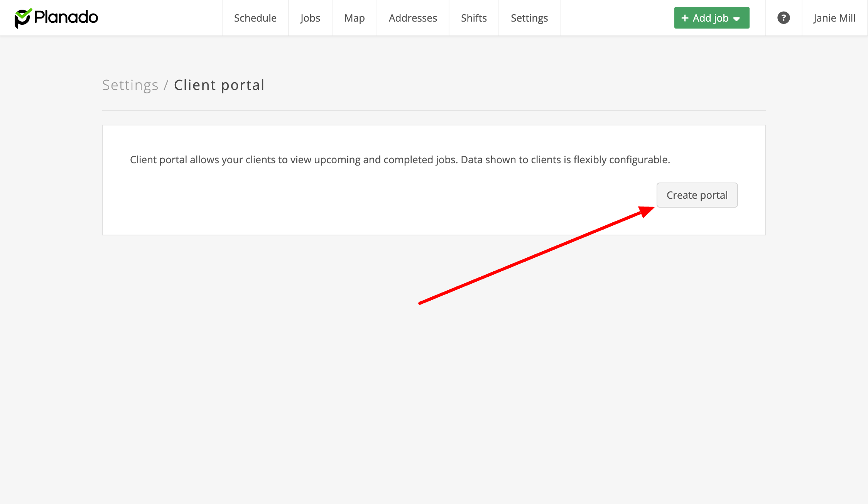
Task: Open the Janie Mill user menu
Action: pyautogui.click(x=834, y=18)
